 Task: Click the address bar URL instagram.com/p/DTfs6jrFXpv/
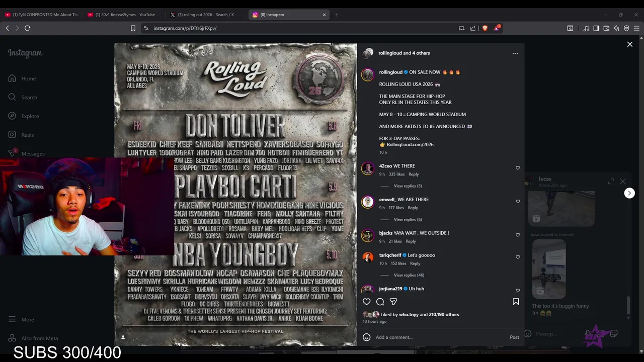click(x=185, y=28)
